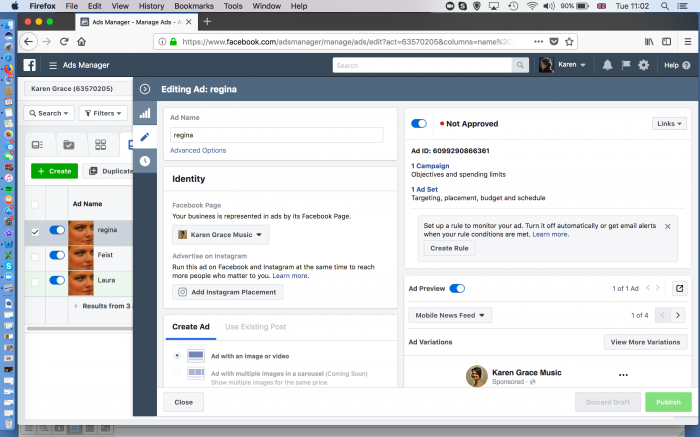Open the Tools menu in menu bar
Screen dimensions: 700x437
coord(233,6)
